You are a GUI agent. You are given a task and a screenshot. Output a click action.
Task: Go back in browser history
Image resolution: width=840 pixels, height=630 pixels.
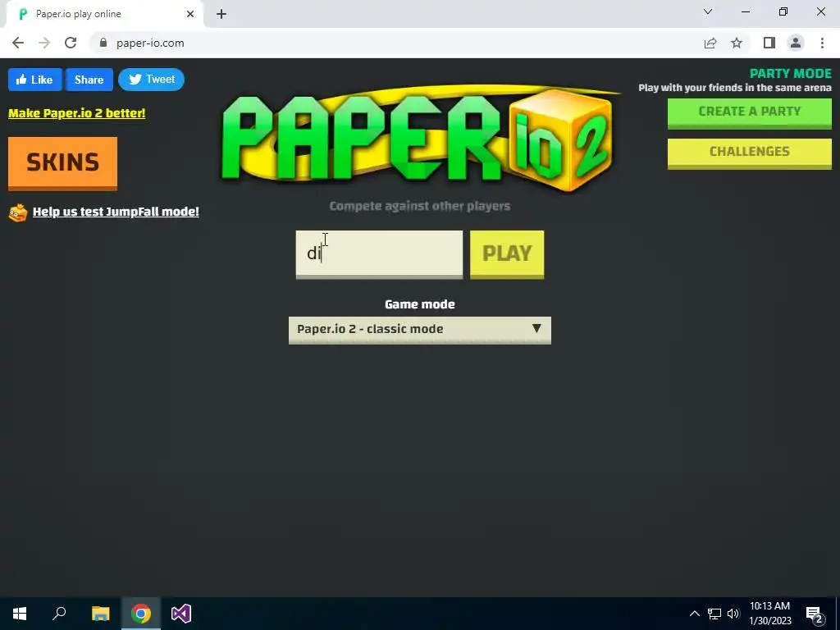(18, 43)
